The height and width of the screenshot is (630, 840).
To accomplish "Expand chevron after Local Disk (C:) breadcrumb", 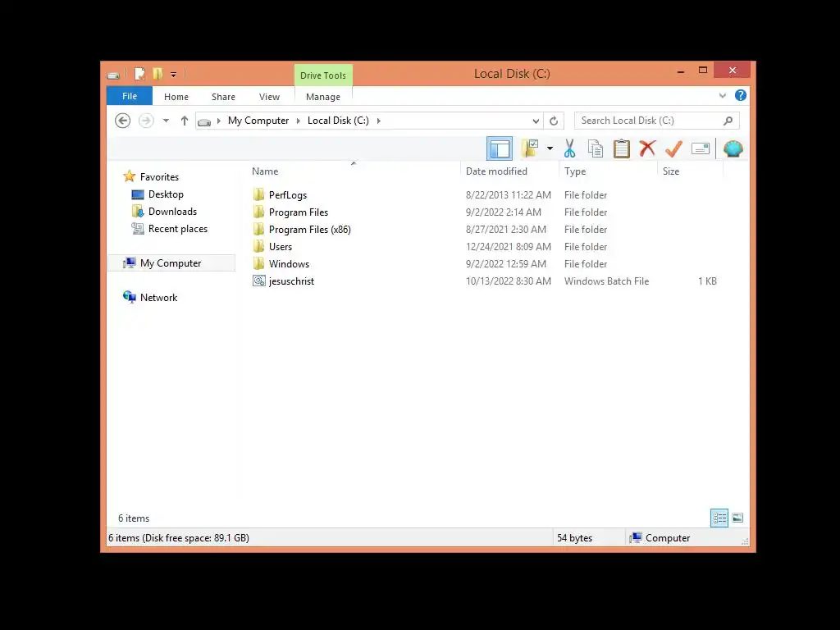I will [x=379, y=121].
